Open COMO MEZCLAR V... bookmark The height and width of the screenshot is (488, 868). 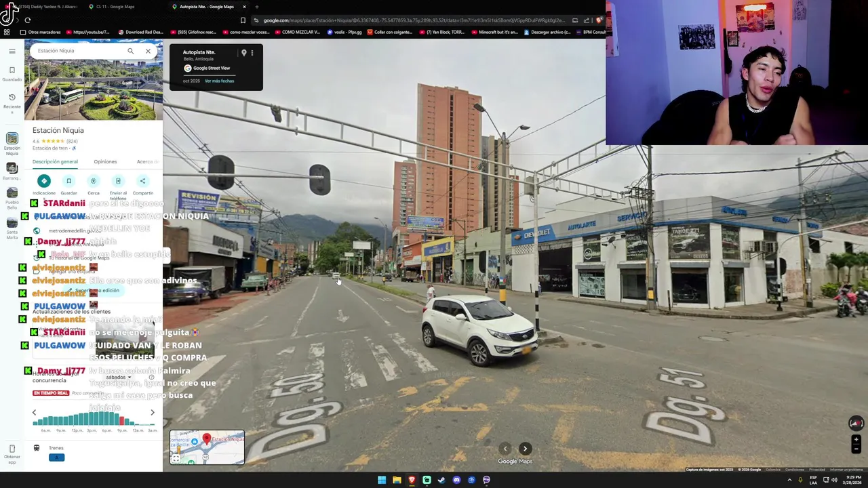coord(297,32)
